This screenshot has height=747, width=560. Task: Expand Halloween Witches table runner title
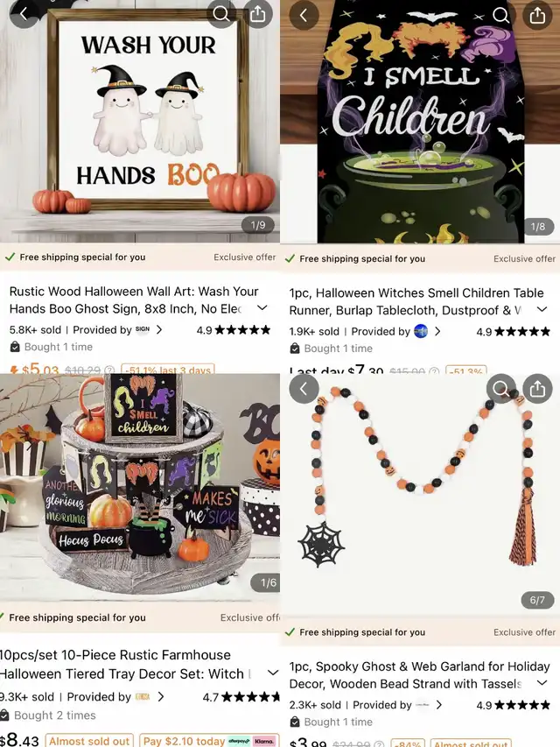pos(542,310)
